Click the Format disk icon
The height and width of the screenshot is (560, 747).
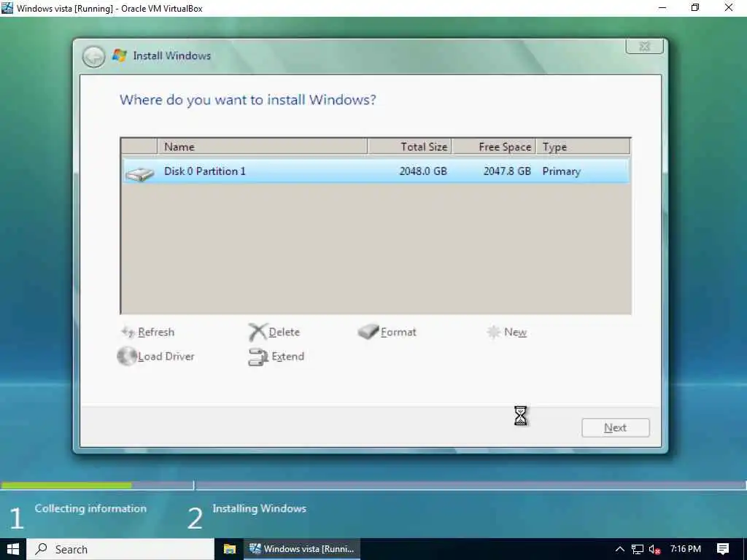click(368, 332)
